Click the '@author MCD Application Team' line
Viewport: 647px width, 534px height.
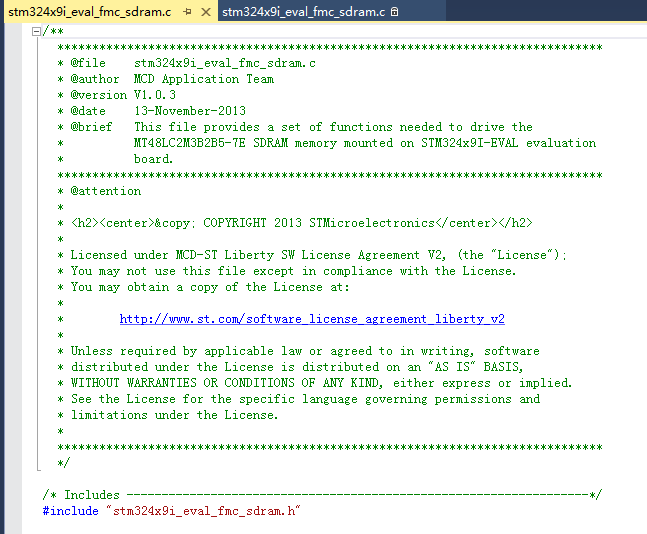pos(165,79)
